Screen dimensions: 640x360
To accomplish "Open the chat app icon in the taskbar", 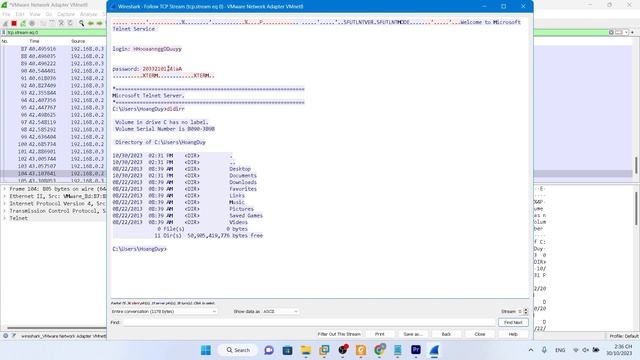I will point(269,350).
